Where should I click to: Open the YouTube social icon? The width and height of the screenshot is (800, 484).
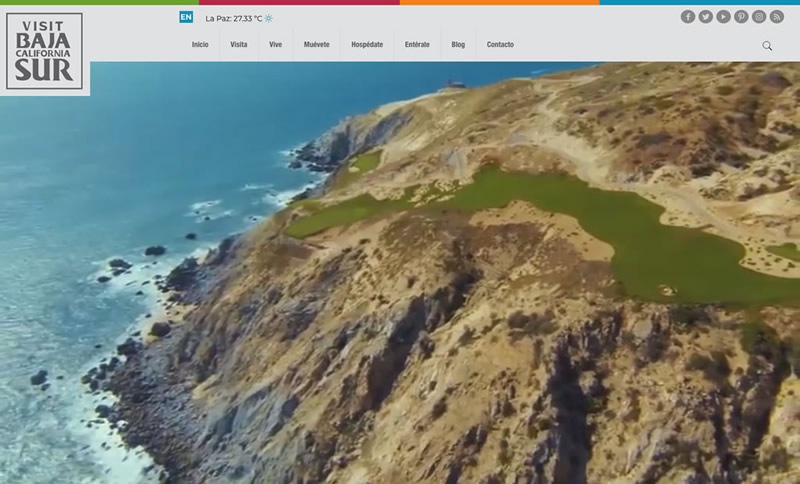click(x=723, y=17)
